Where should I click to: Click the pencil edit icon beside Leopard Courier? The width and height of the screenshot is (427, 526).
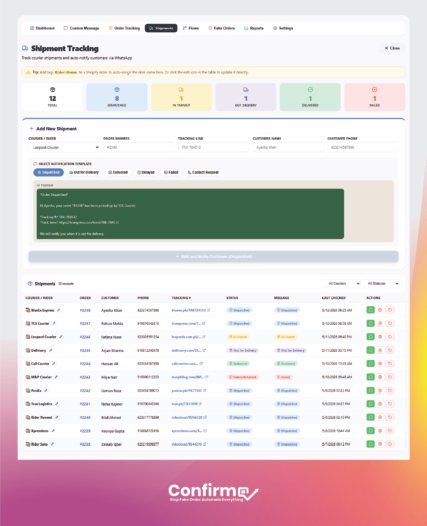61,337
